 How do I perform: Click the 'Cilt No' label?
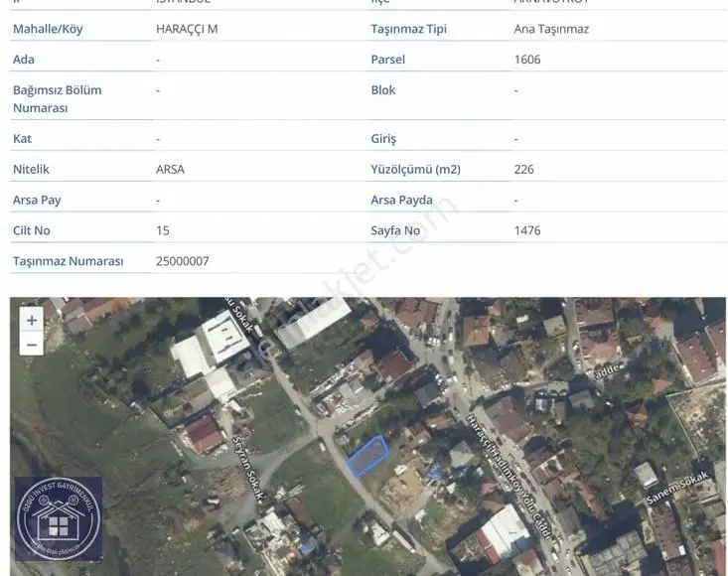pos(31,230)
